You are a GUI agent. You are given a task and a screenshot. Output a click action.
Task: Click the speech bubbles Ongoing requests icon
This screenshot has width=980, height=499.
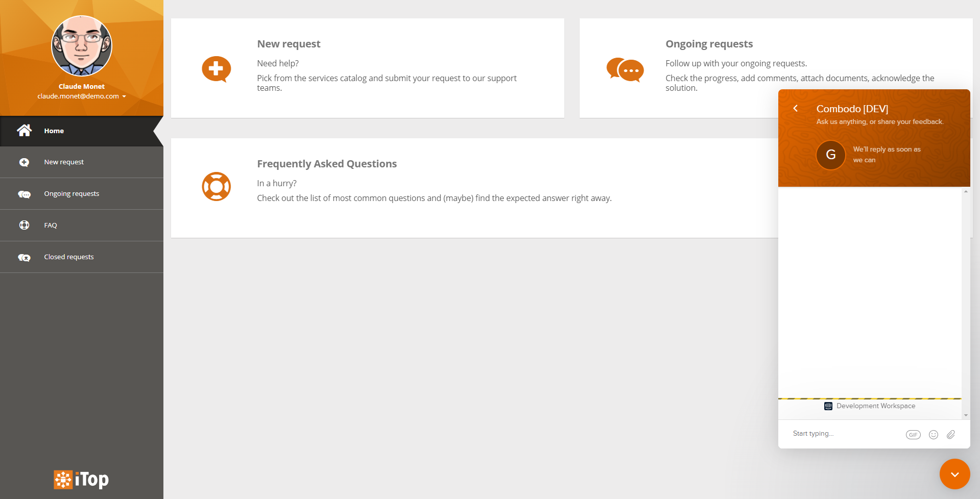tap(625, 69)
